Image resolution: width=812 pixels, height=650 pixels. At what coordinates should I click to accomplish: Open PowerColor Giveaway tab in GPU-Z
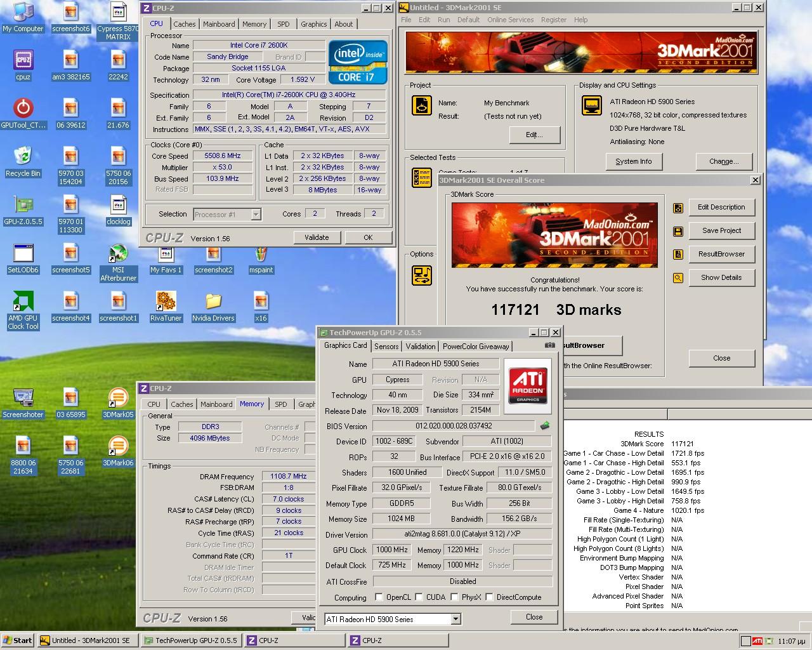click(x=476, y=347)
